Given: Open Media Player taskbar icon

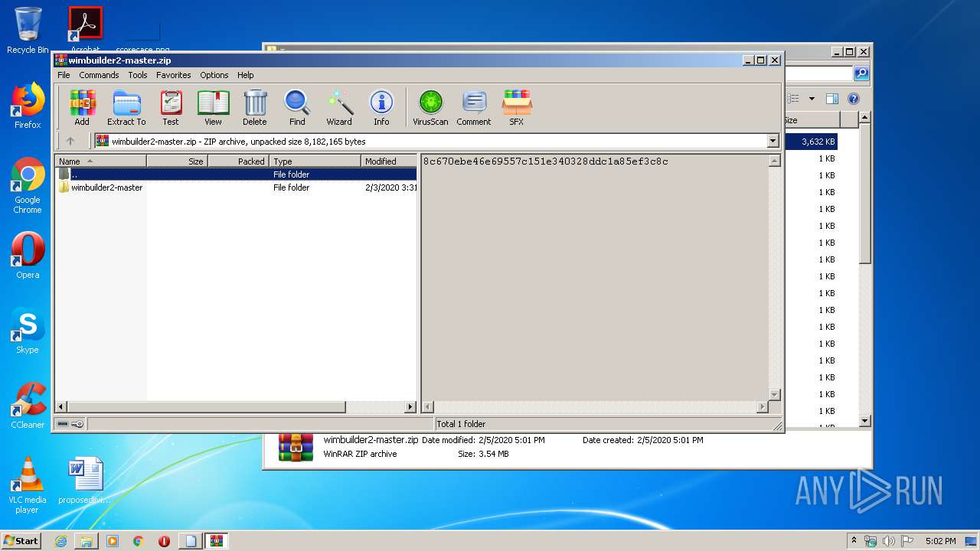Looking at the screenshot, I should tap(113, 541).
